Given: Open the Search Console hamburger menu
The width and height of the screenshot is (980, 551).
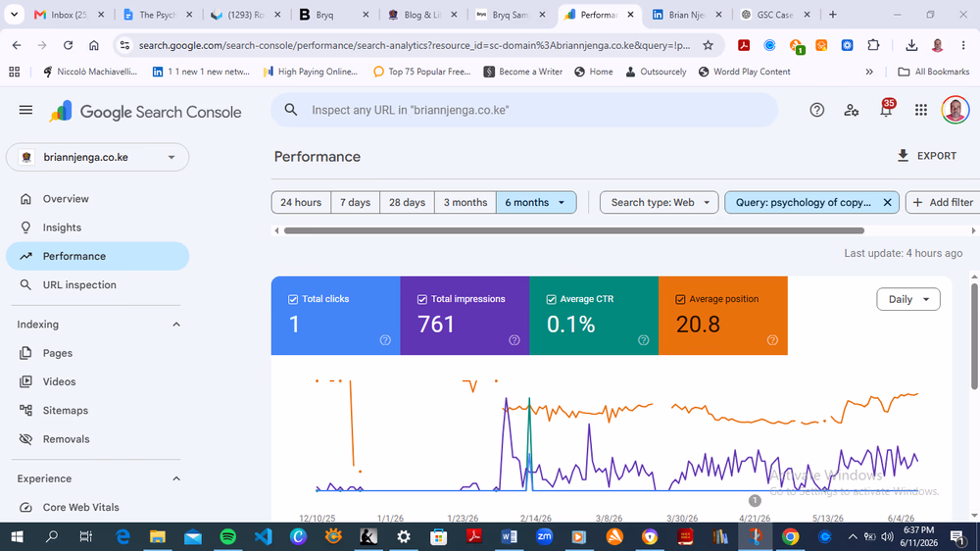Looking at the screenshot, I should pyautogui.click(x=25, y=110).
